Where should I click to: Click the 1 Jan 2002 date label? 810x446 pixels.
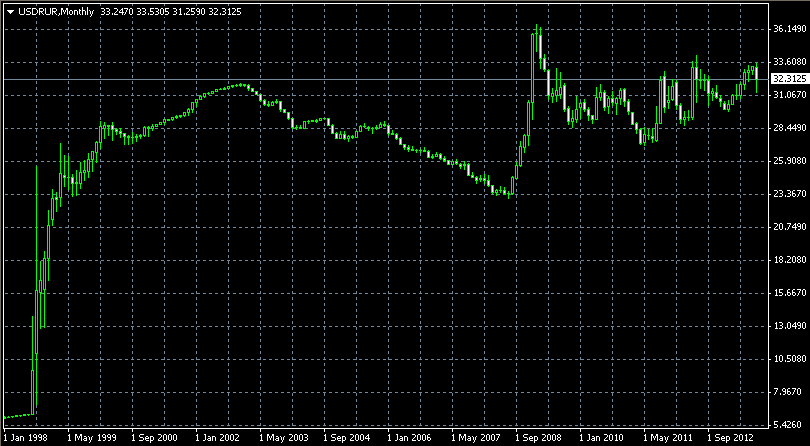(218, 438)
